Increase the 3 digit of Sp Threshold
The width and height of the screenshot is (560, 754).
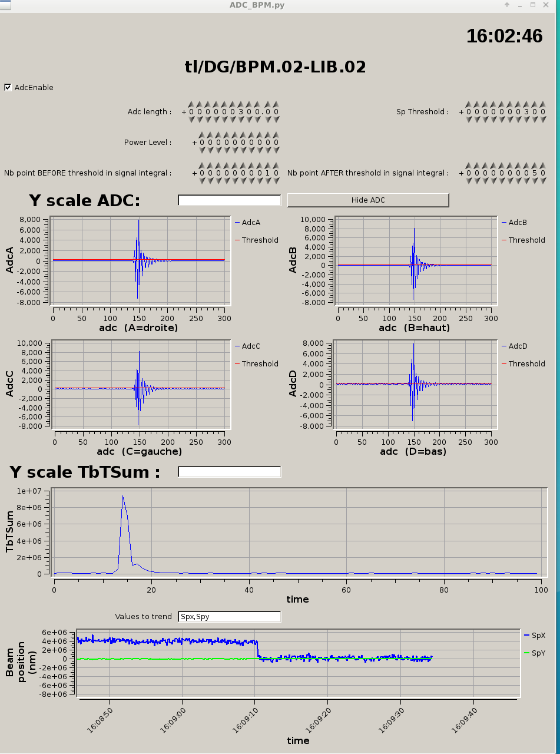[526, 104]
